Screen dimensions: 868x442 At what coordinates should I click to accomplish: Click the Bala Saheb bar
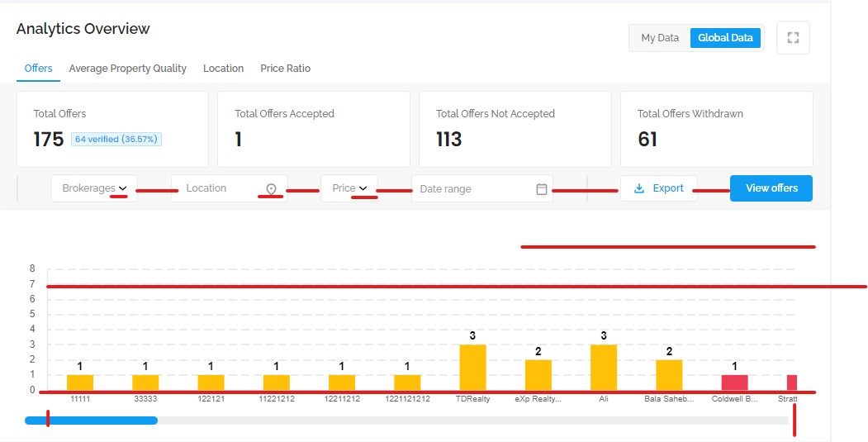(x=669, y=375)
